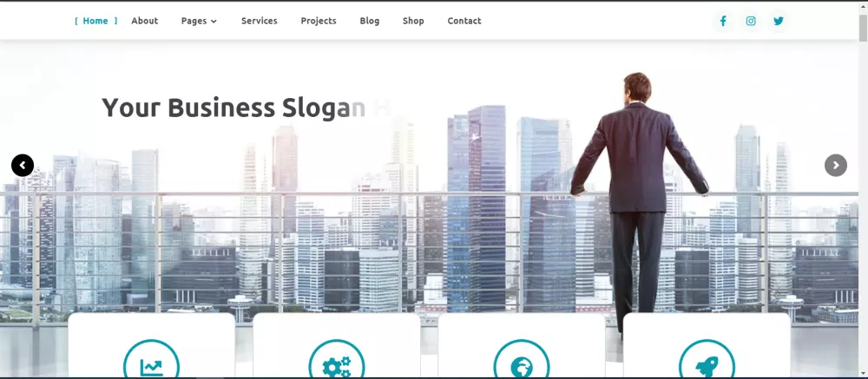The image size is (868, 379).
Task: Navigate to Services
Action: pos(259,21)
